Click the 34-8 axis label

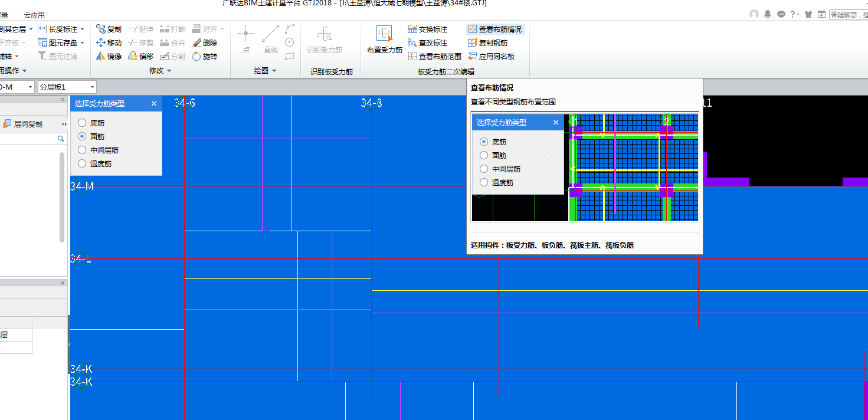pyautogui.click(x=371, y=103)
